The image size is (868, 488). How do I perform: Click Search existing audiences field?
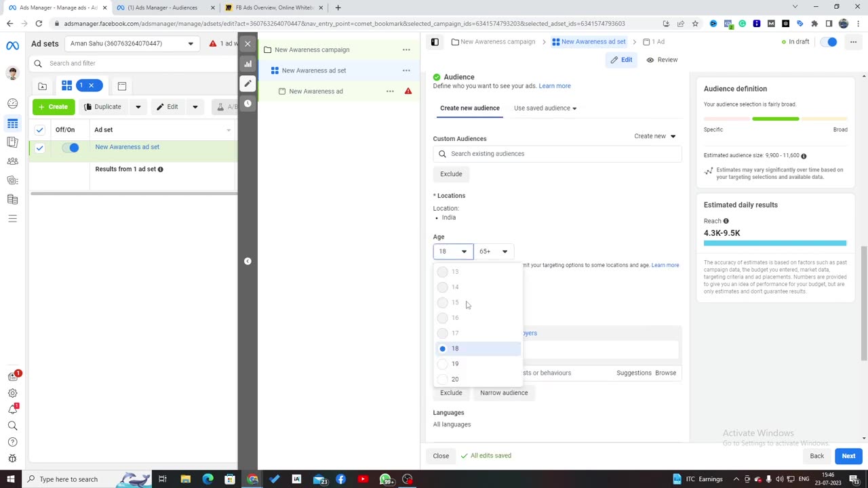coord(557,154)
